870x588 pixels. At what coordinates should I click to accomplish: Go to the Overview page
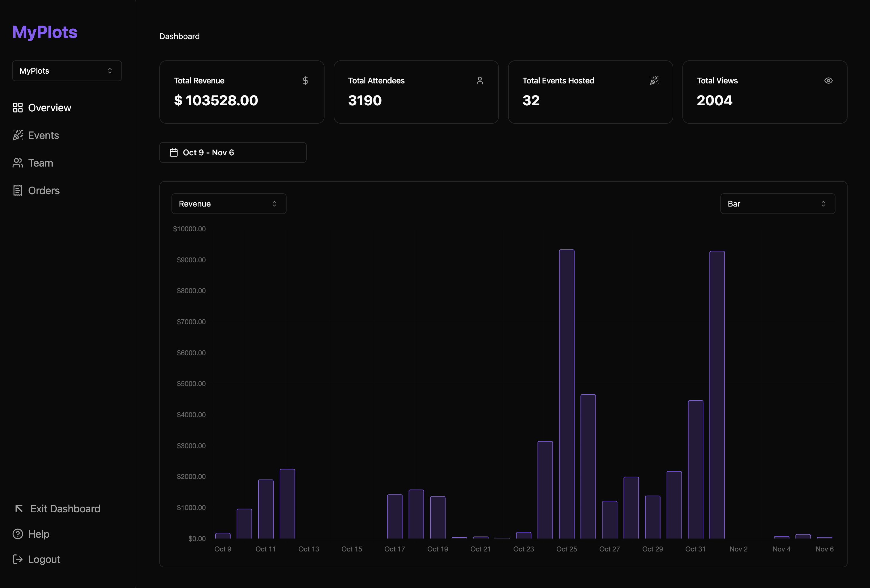point(42,108)
